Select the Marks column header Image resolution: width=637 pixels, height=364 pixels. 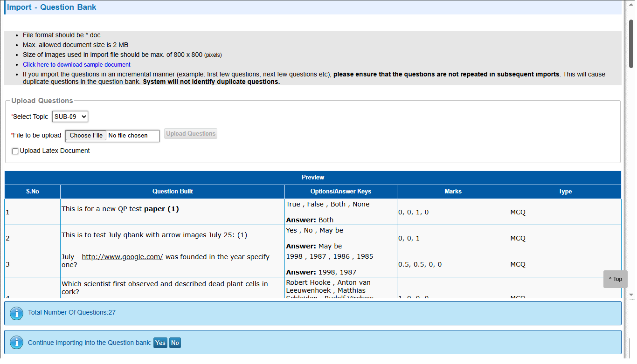click(453, 192)
